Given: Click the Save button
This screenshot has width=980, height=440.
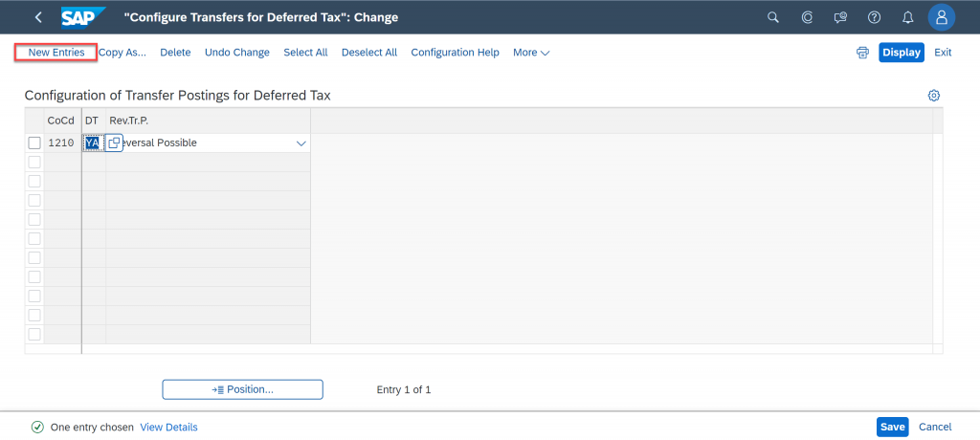Looking at the screenshot, I should [893, 427].
